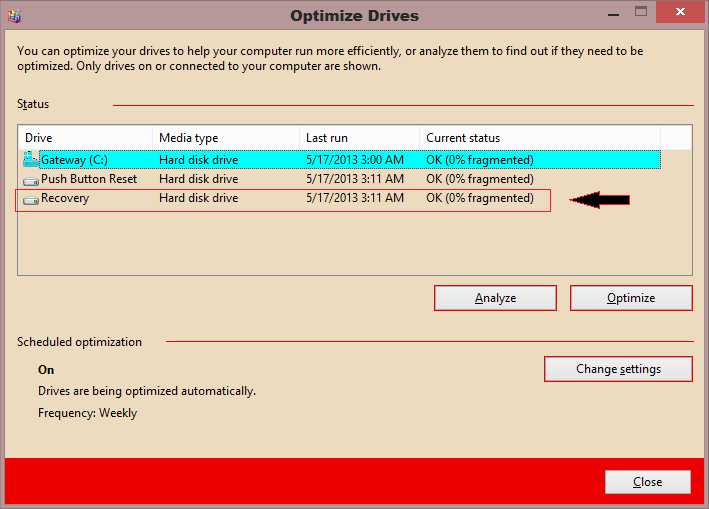Image resolution: width=709 pixels, height=509 pixels.
Task: Click the scheduled optimization On label
Action: (46, 370)
